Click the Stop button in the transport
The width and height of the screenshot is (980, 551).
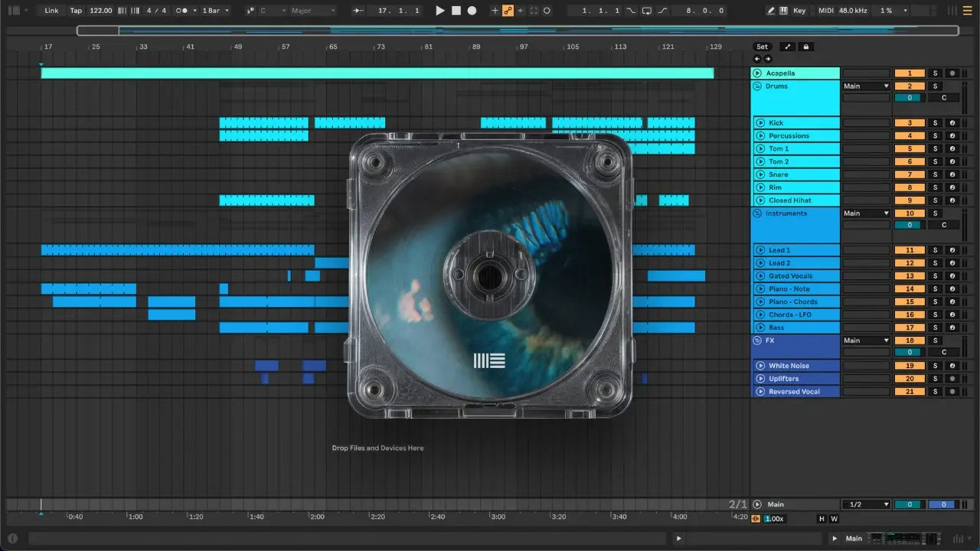[x=456, y=11]
